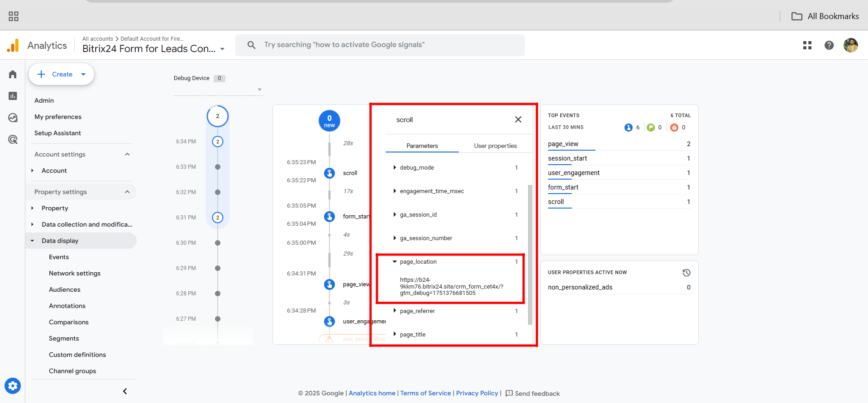The height and width of the screenshot is (403, 868).
Task: Click the orange errors icon
Action: (674, 128)
